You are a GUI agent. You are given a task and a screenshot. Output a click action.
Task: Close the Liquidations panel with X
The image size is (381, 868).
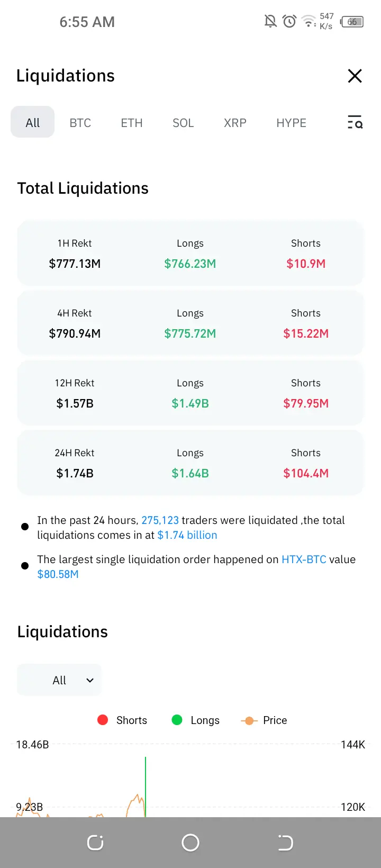(x=355, y=76)
